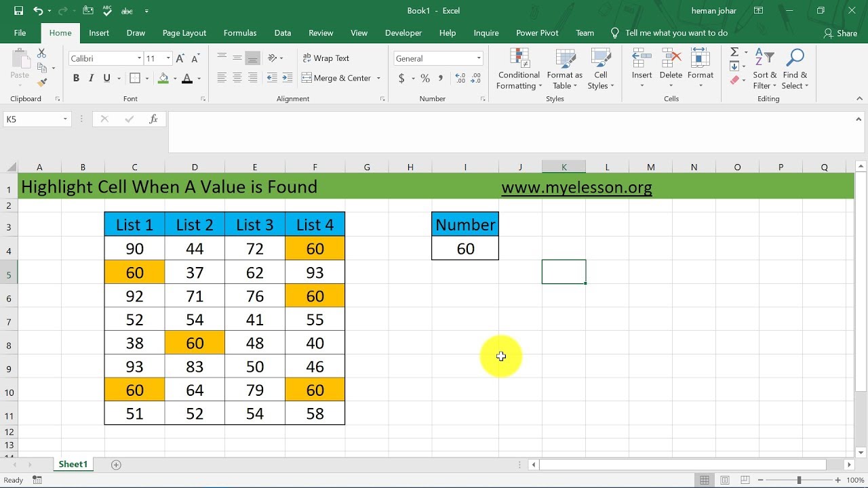This screenshot has height=488, width=868.
Task: Click the Fill down-arrow icon in Editing group
Action: (734, 66)
